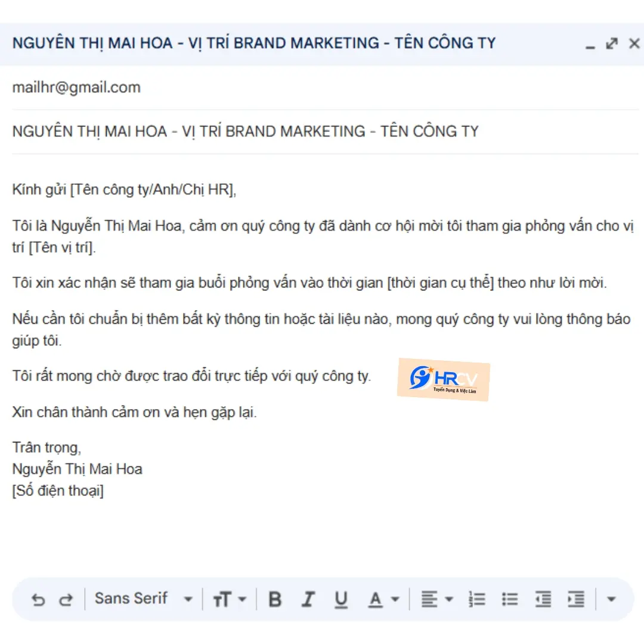Open the text size menu
Image resolution: width=644 pixels, height=644 pixels.
[229, 600]
